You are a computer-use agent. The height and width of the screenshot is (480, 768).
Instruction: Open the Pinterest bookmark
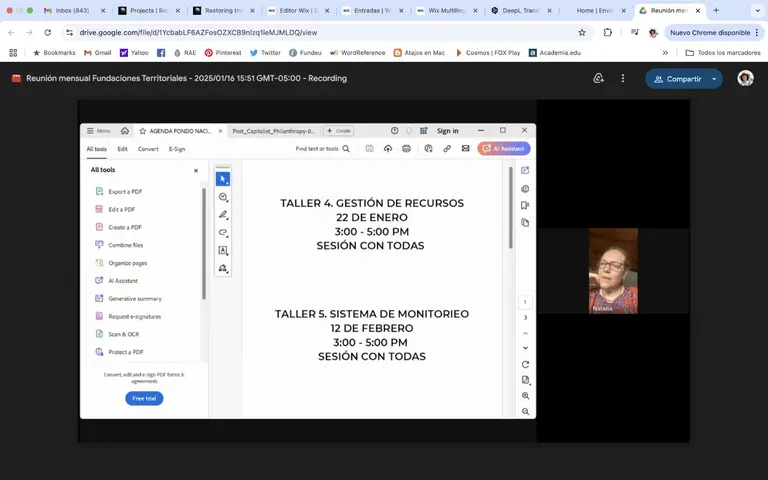pyautogui.click(x=223, y=52)
